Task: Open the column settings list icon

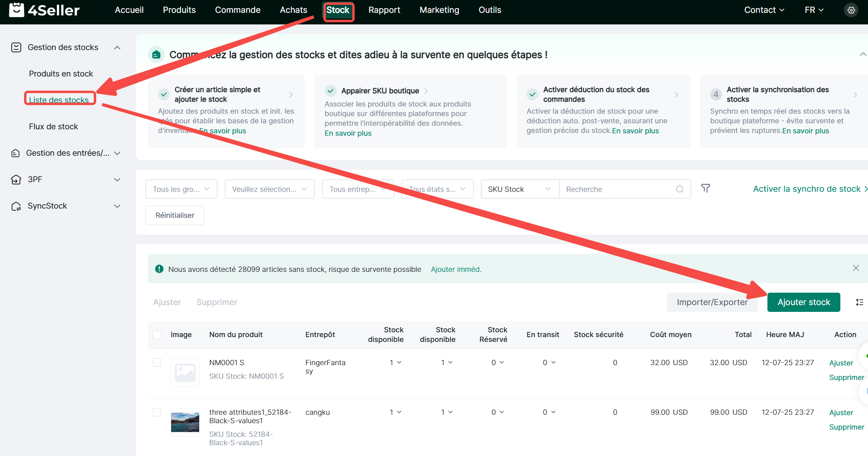Action: point(859,302)
